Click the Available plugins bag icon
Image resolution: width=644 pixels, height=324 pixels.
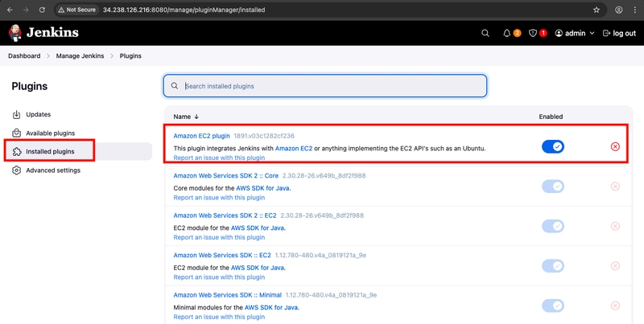[x=16, y=133]
